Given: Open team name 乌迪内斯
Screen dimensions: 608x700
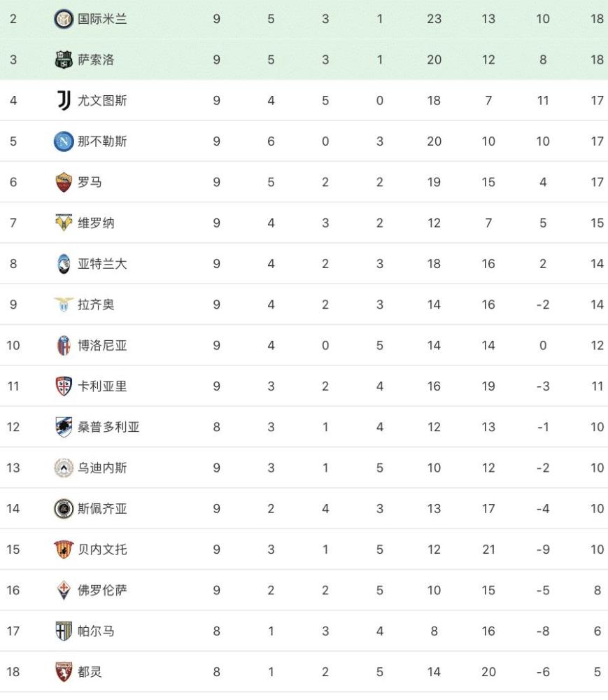Looking at the screenshot, I should 102,468.
